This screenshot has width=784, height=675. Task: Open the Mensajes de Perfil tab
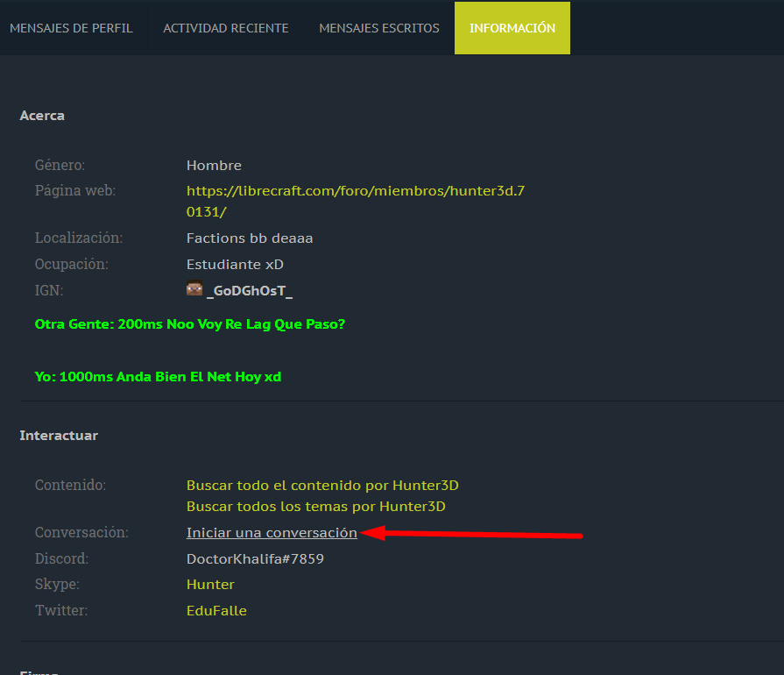coord(72,28)
